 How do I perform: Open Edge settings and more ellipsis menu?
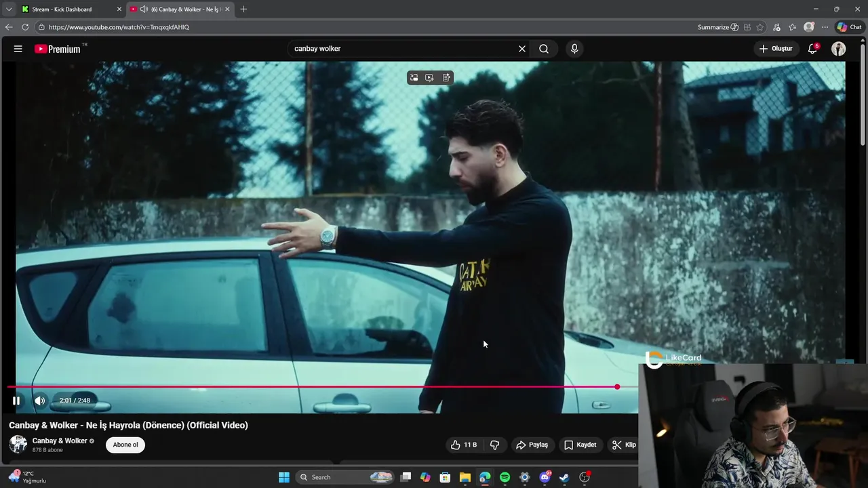[x=825, y=27]
